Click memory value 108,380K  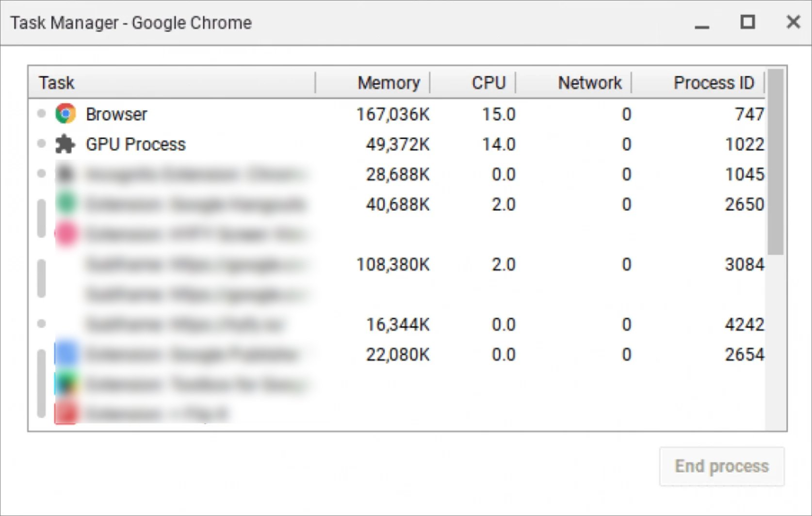[x=393, y=265]
